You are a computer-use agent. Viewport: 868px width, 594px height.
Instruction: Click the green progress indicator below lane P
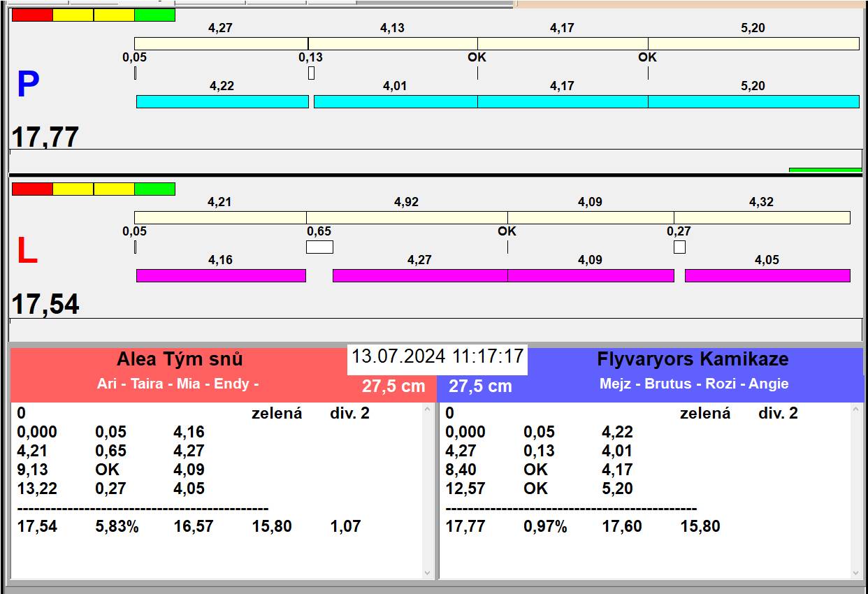[x=825, y=169]
